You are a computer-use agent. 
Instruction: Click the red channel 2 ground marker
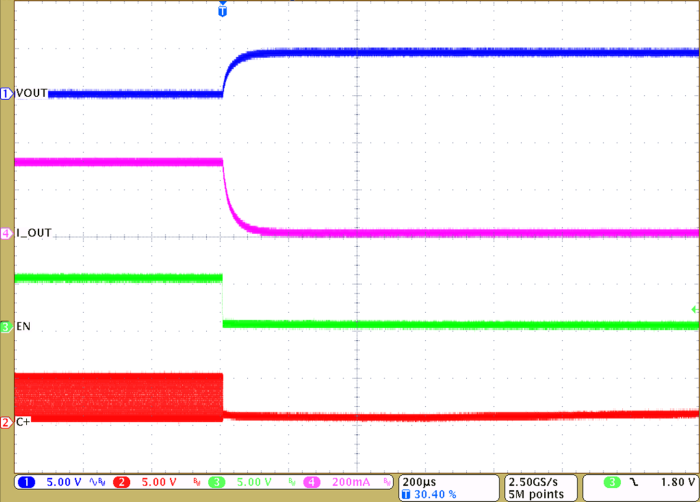pyautogui.click(x=6, y=422)
